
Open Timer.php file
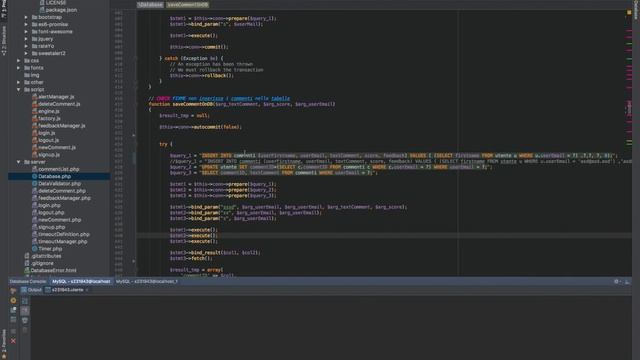(x=47, y=249)
